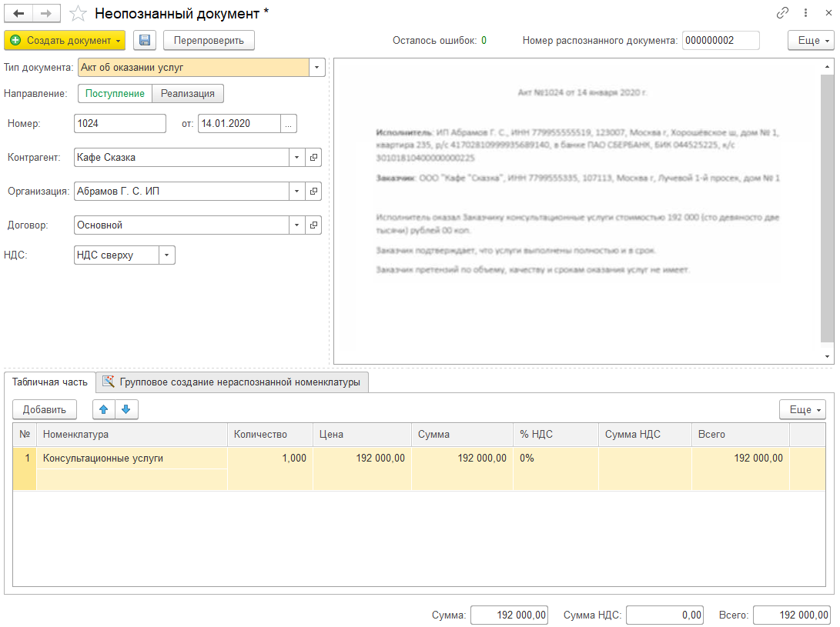Open the three-dot options menu

coord(805,13)
